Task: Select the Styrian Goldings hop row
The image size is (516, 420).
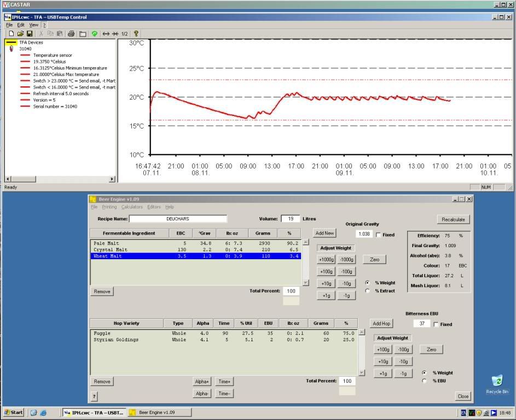Action: pyautogui.click(x=224, y=340)
